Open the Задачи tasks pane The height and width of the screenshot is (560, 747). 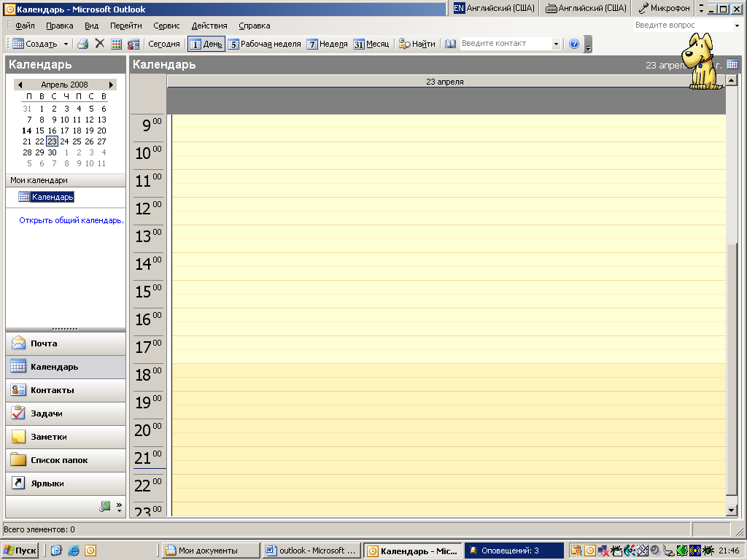click(66, 413)
